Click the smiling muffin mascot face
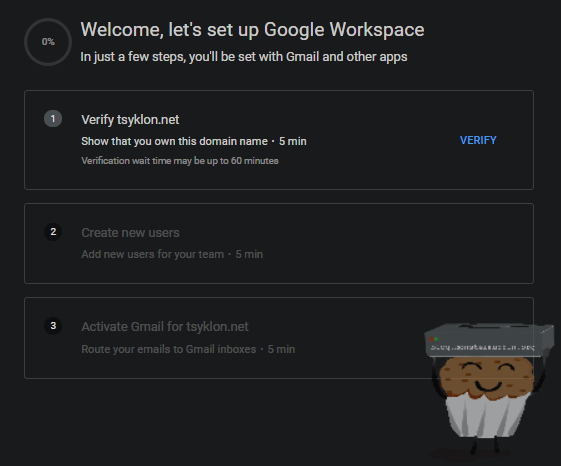 pyautogui.click(x=487, y=378)
